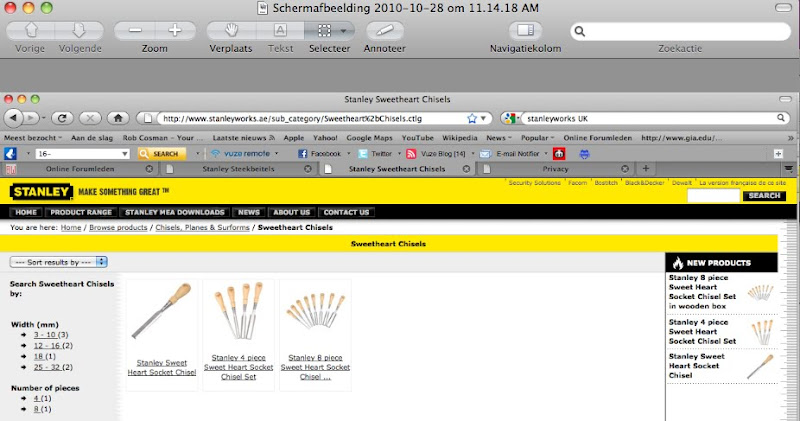Image resolution: width=800 pixels, height=421 pixels.
Task: Go back with the Firefox back arrow
Action: 13,118
